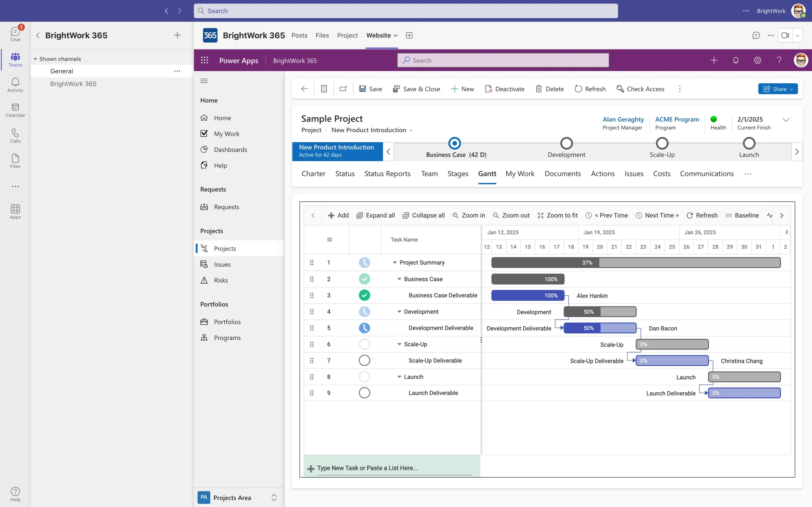Open the Alan Geraghty project manager link
The height and width of the screenshot is (507, 812).
623,119
